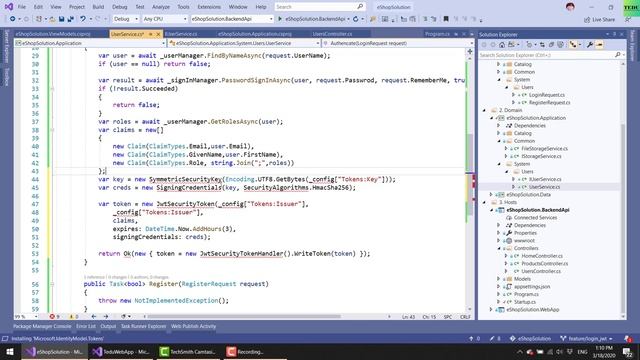Click Sync with Active Document icon

click(x=542, y=44)
